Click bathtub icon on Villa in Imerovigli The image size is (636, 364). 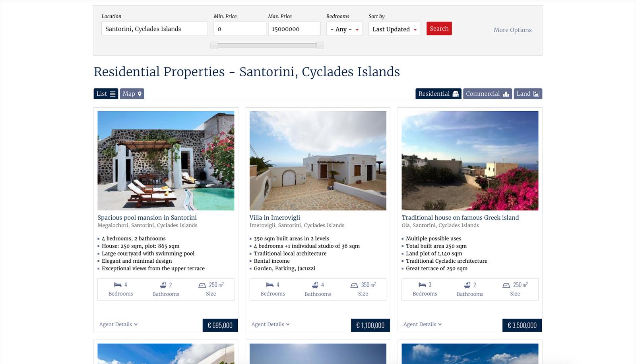point(315,285)
